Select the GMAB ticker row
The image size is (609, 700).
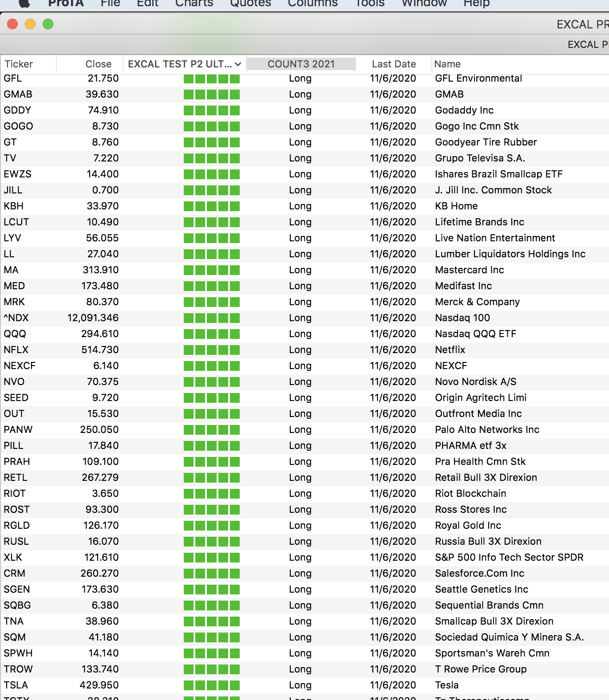click(304, 94)
